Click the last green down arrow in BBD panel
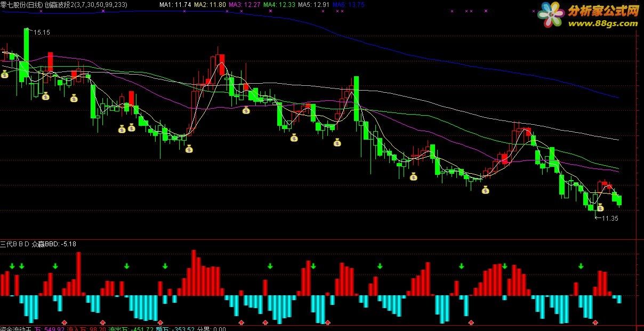The image size is (644, 331). coord(581,265)
